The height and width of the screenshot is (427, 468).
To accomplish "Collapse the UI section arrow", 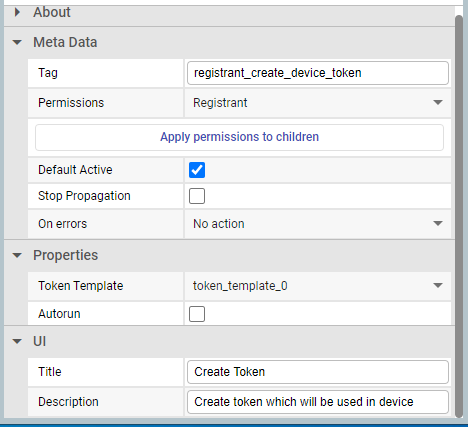I will (x=17, y=341).
